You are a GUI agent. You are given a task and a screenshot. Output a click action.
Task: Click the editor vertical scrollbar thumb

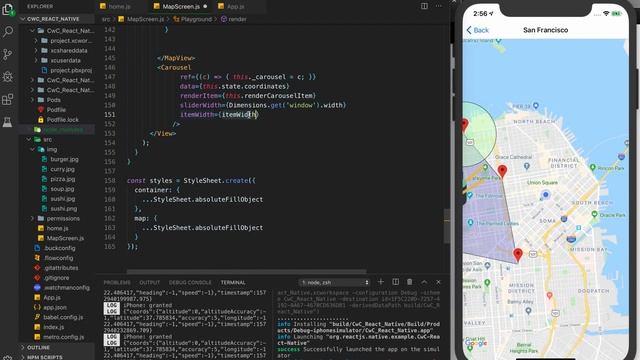point(447,226)
